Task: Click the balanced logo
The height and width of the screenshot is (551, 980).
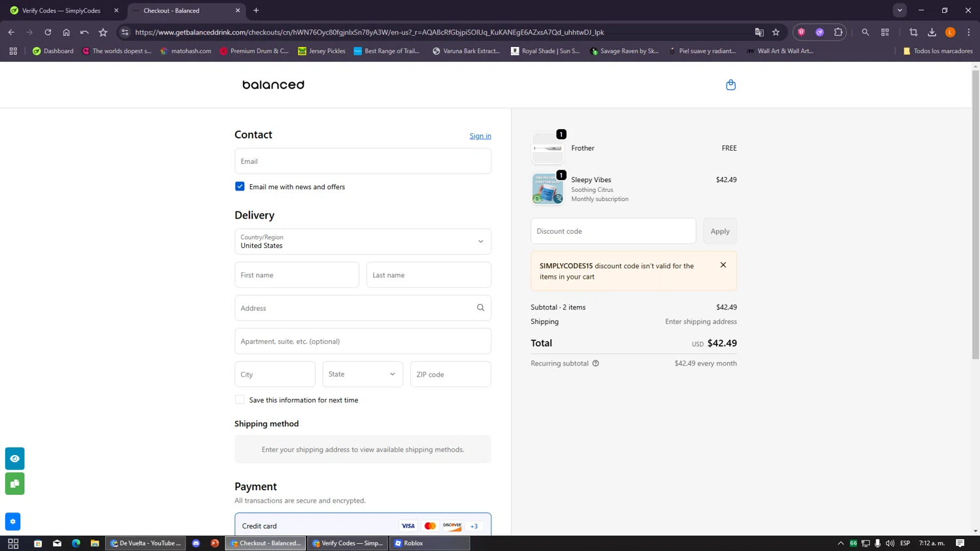Action: tap(273, 85)
